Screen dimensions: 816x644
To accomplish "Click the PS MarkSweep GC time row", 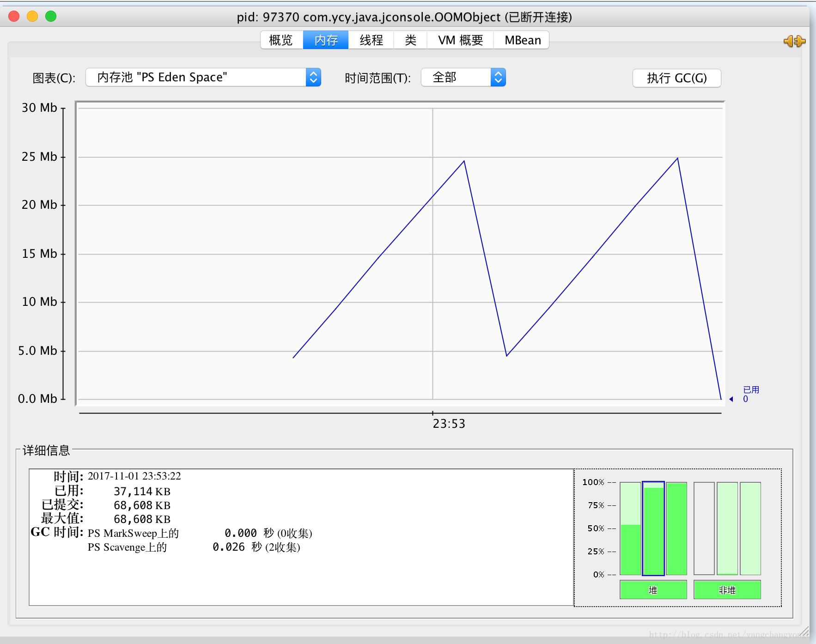I will coord(200,533).
